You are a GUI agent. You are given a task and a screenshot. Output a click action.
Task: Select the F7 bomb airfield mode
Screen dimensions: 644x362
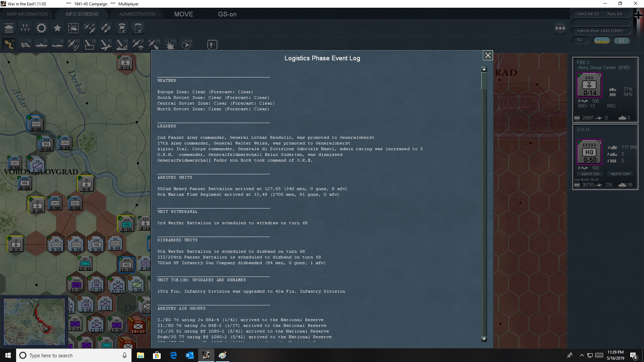tap(106, 45)
